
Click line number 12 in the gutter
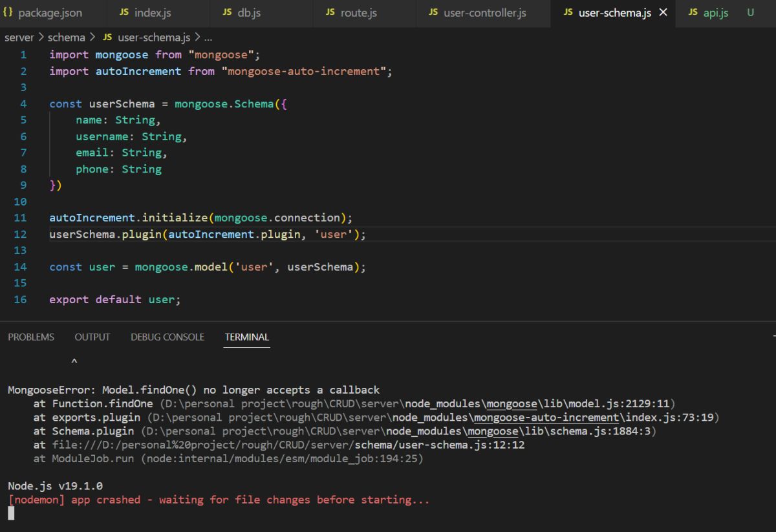(20, 234)
